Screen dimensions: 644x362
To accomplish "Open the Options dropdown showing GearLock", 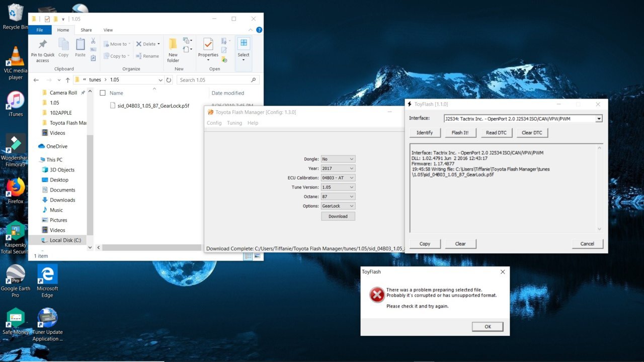I will click(x=338, y=206).
